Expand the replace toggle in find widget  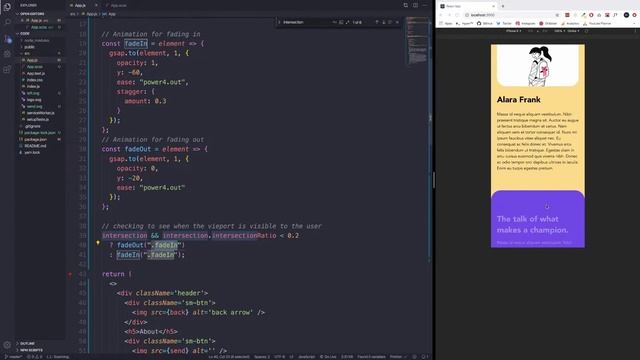(279, 22)
